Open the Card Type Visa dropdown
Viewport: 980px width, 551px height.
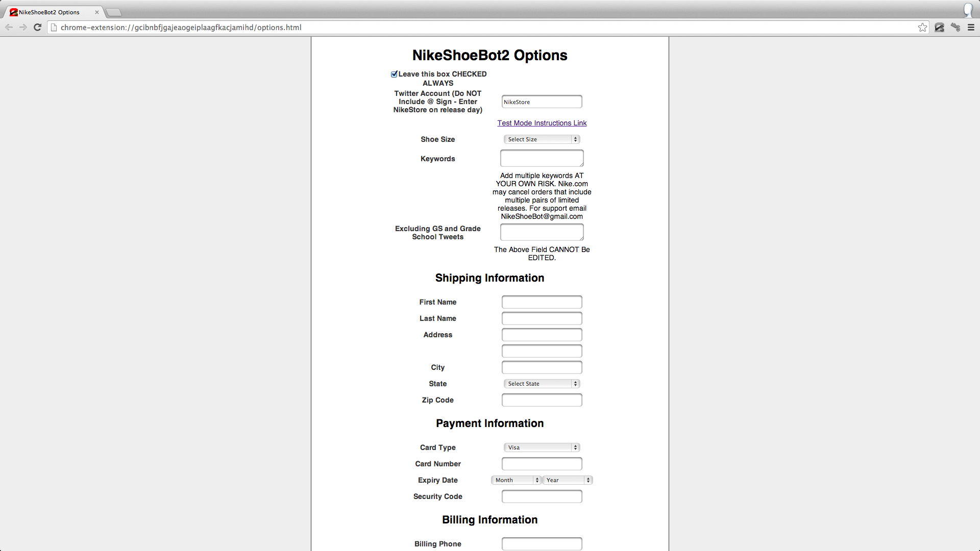click(542, 447)
